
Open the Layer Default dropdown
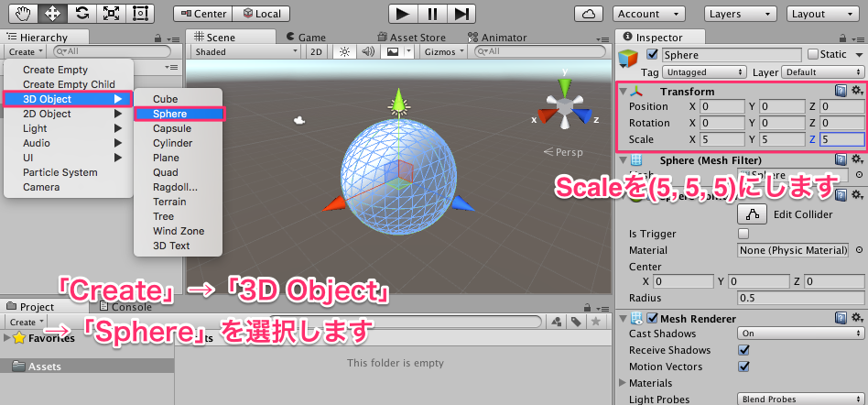(823, 72)
